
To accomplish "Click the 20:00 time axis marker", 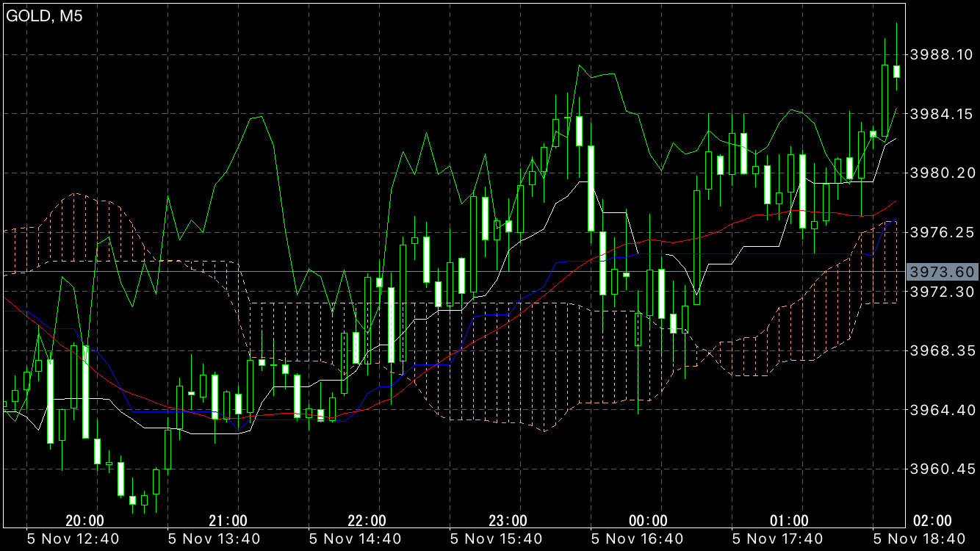I will 84,521.
